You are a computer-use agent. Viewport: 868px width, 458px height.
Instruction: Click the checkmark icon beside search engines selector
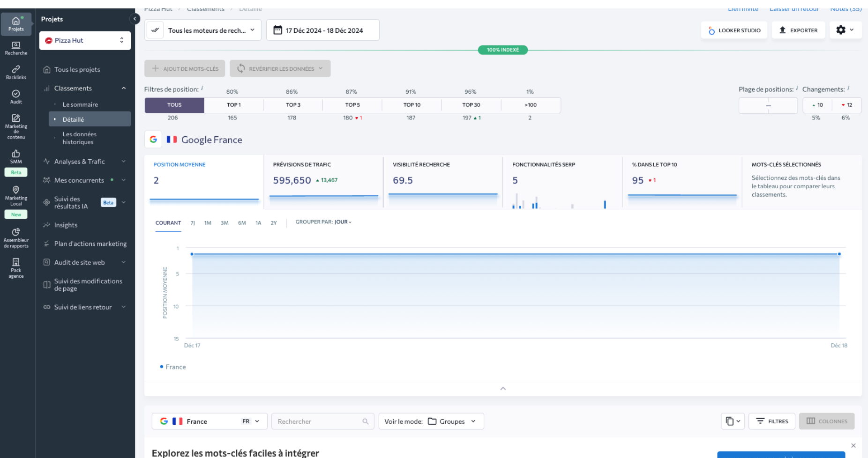point(155,30)
